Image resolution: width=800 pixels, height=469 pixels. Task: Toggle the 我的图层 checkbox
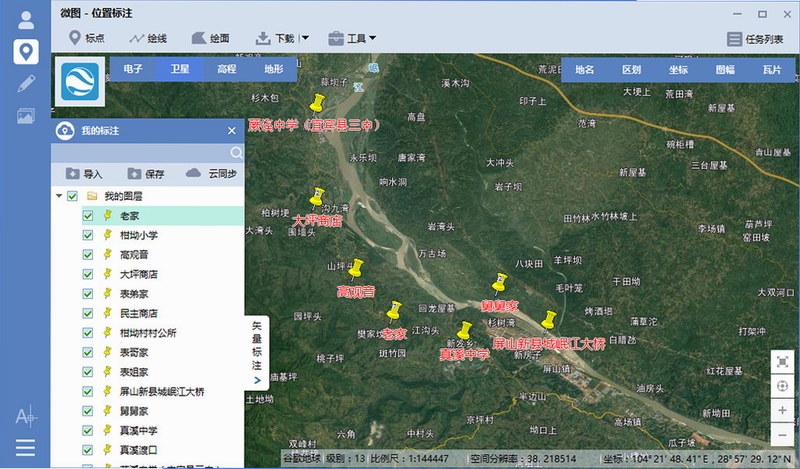(72, 196)
